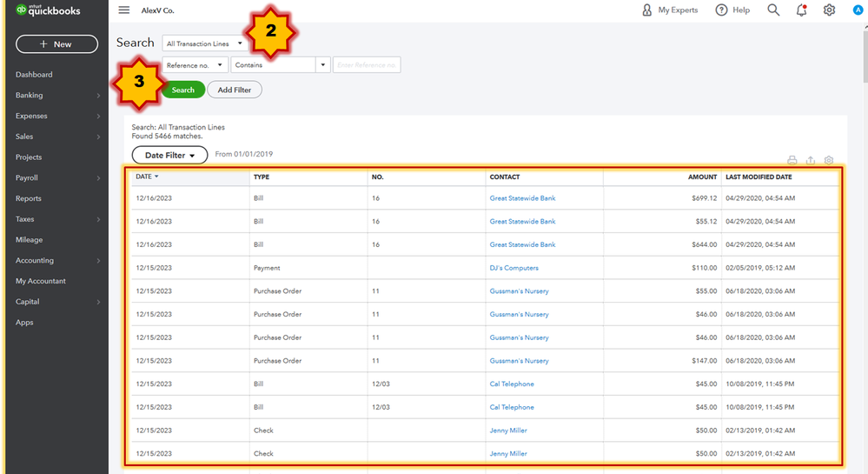Open the user profile avatar
The image size is (868, 474).
pos(858,10)
